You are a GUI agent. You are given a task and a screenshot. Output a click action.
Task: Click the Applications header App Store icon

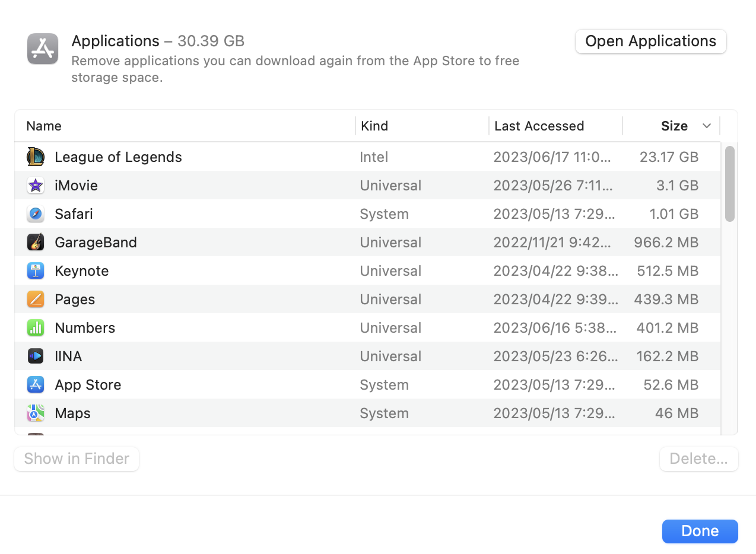pos(43,49)
